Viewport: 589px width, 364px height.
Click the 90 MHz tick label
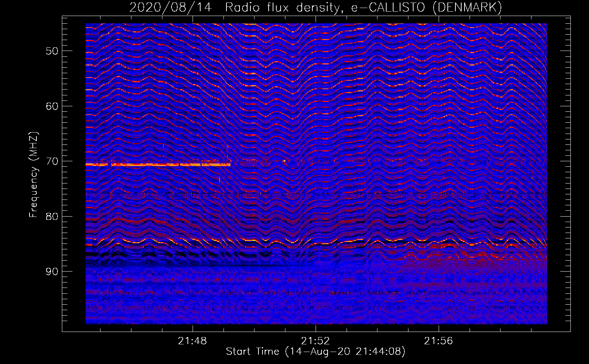pyautogui.click(x=52, y=272)
